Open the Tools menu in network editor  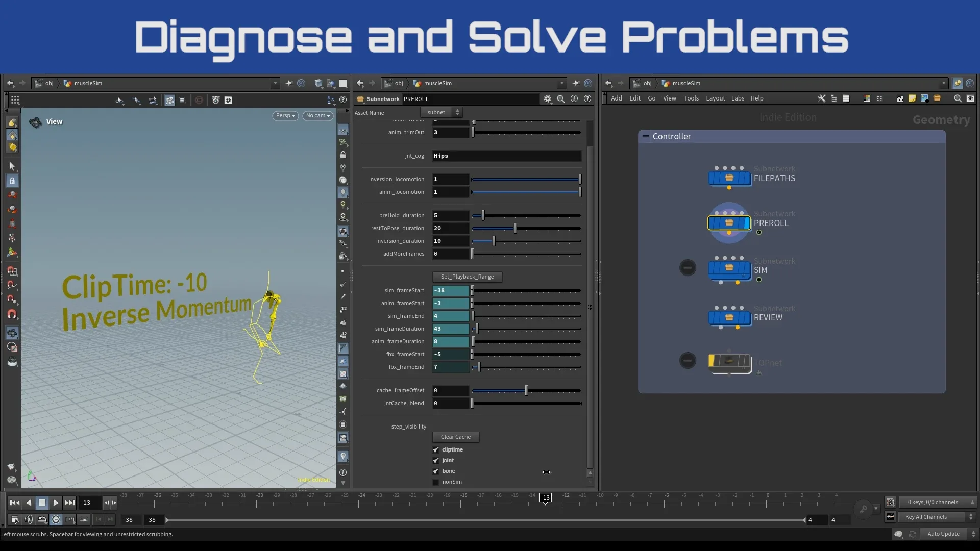pos(691,98)
